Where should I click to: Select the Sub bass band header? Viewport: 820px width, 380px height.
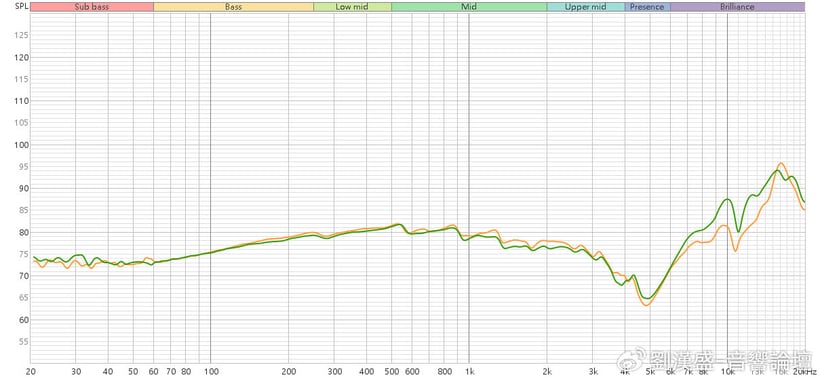coord(92,7)
